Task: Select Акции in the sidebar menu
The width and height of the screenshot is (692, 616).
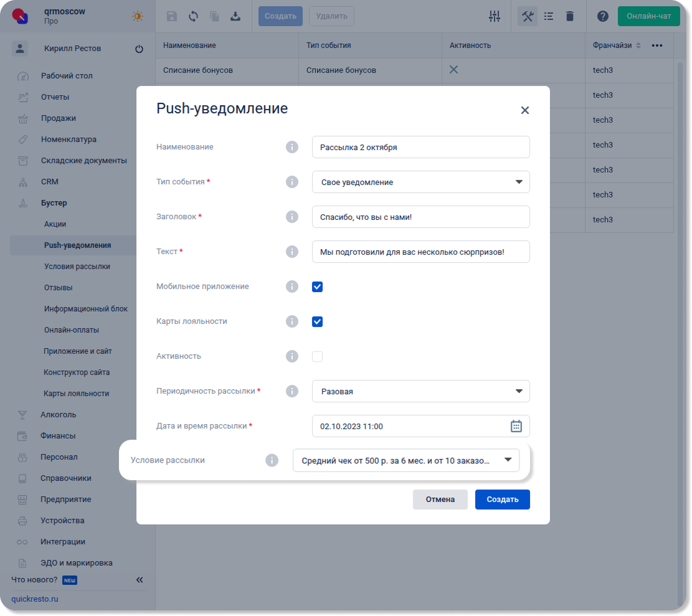Action: pos(55,224)
